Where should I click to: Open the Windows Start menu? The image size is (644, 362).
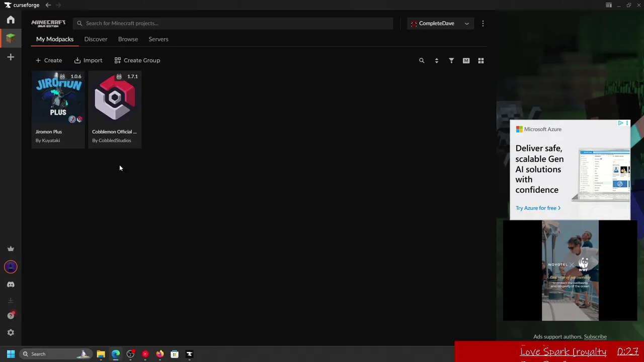(11, 354)
